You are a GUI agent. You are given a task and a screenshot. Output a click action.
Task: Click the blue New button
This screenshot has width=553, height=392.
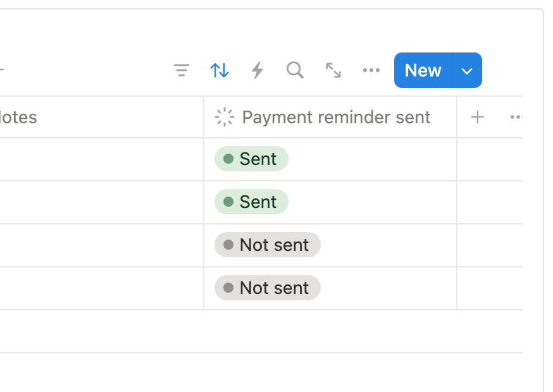(x=423, y=70)
